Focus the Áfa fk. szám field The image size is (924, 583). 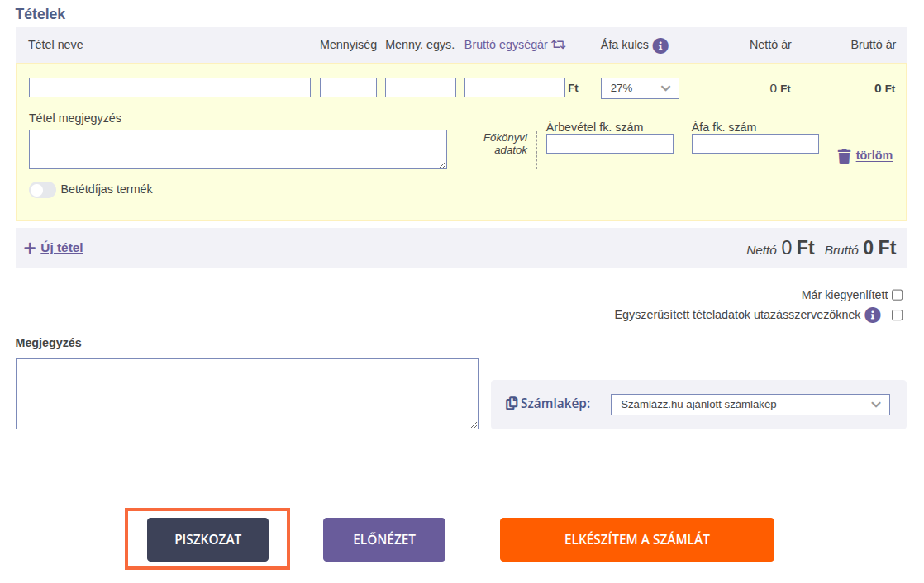tap(755, 144)
